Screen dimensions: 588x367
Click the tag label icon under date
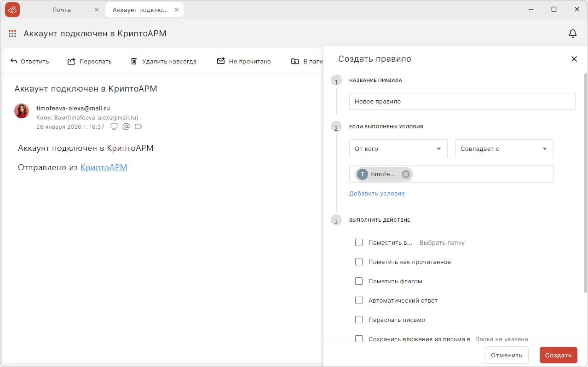[x=138, y=126]
